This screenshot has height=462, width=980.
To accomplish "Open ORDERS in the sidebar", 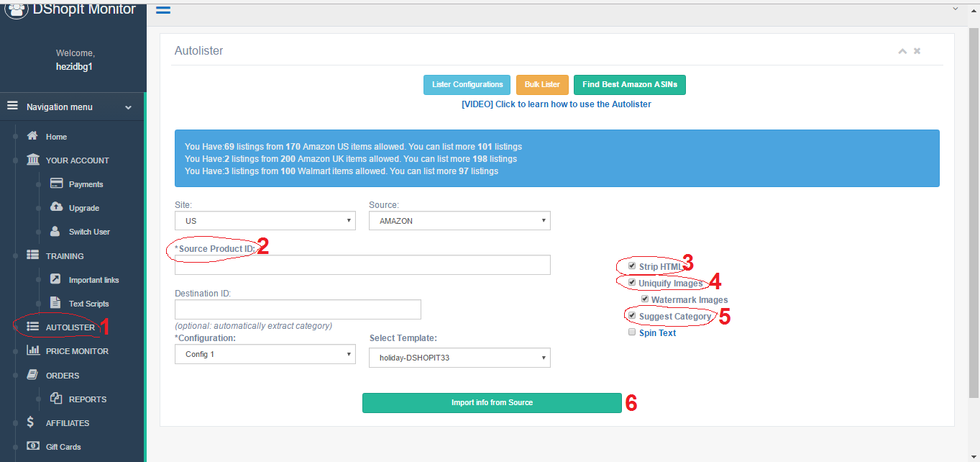I will click(63, 376).
